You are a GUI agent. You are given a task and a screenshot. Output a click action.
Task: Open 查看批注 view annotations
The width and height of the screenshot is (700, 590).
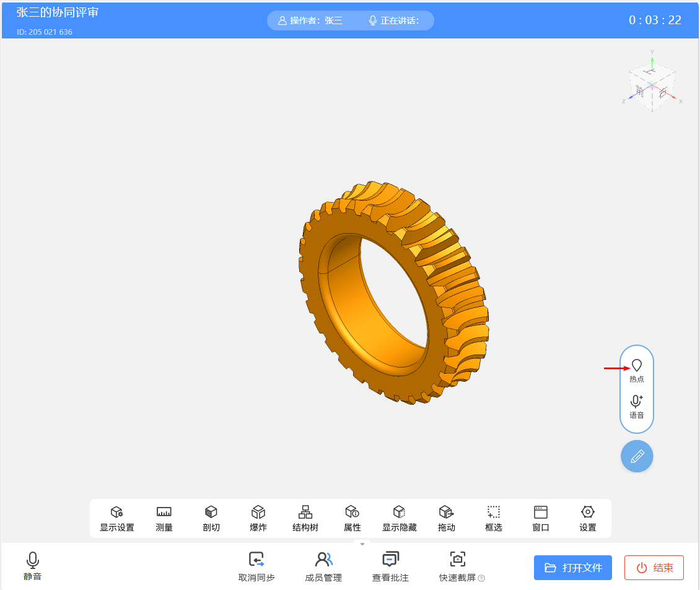tap(390, 566)
